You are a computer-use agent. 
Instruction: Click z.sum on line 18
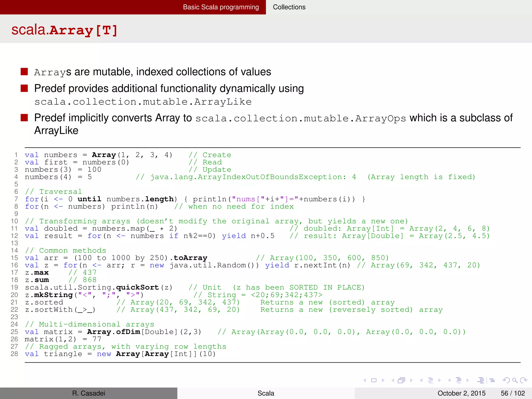(37, 280)
